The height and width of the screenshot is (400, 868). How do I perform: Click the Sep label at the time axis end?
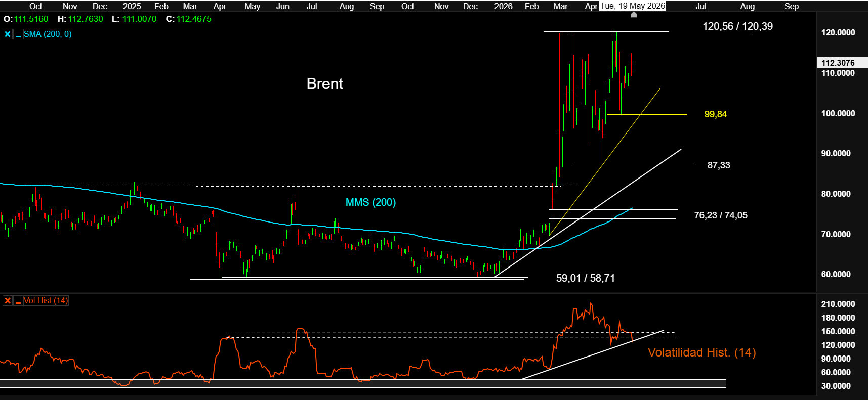(791, 6)
